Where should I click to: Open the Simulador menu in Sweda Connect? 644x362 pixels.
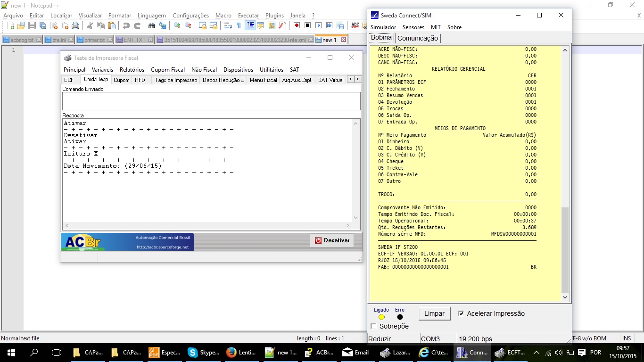pyautogui.click(x=383, y=27)
